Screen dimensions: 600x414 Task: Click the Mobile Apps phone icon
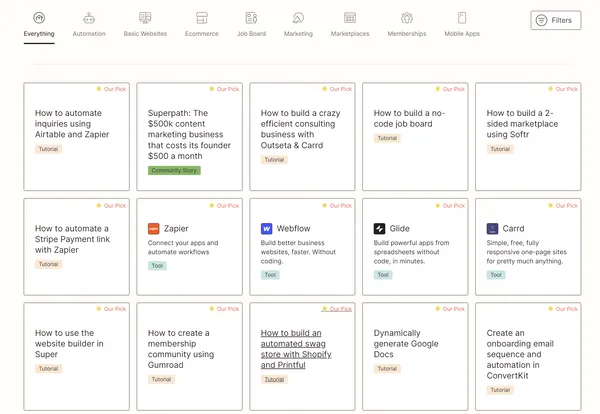click(x=462, y=18)
